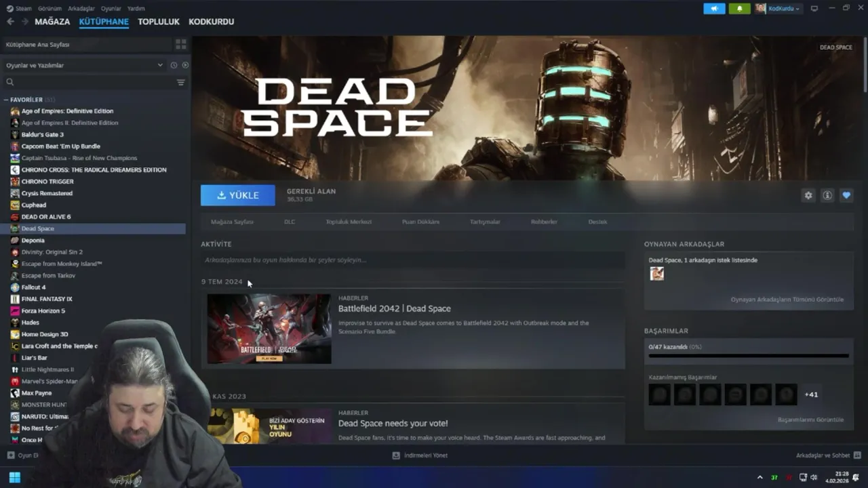Open the announcements megaphone button
This screenshot has width=868, height=488.
coord(714,8)
